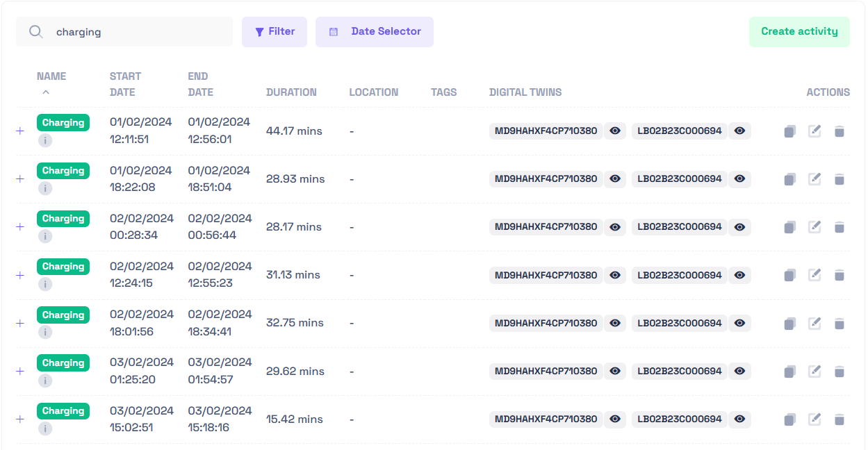View MD9HAHXF4CP710380 twin in 44.17 mins row
This screenshot has height=450, width=868.
click(x=614, y=131)
